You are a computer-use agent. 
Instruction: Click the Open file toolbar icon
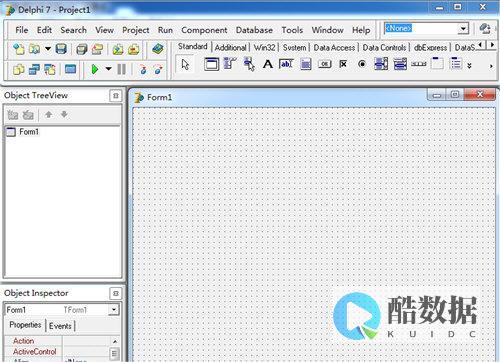point(34,49)
